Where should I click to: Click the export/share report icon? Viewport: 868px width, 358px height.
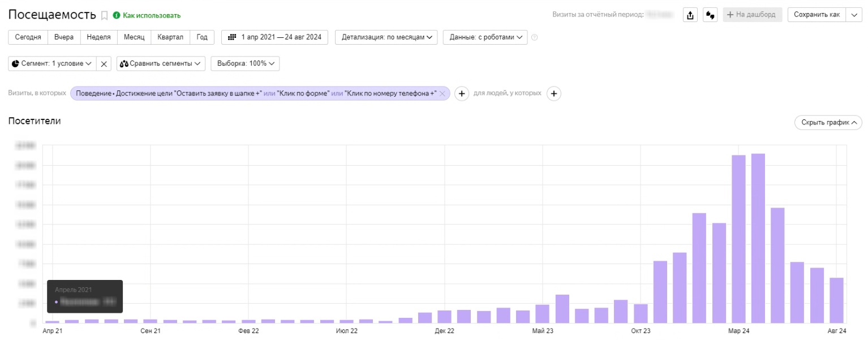pyautogui.click(x=690, y=15)
